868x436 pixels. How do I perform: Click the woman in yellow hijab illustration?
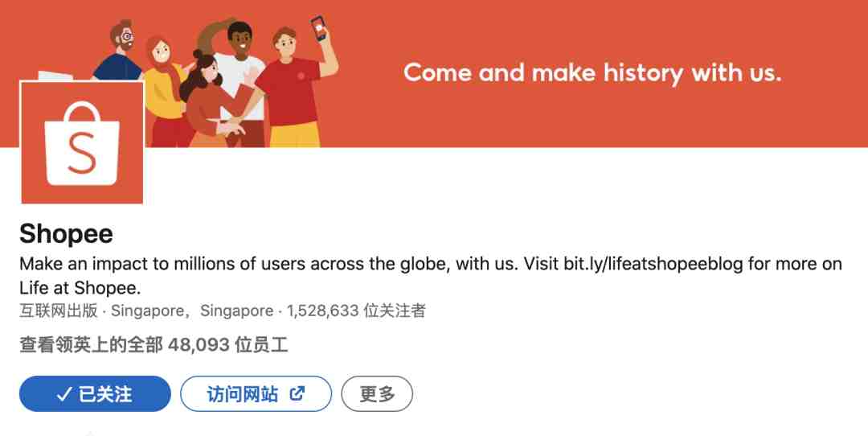pyautogui.click(x=164, y=88)
